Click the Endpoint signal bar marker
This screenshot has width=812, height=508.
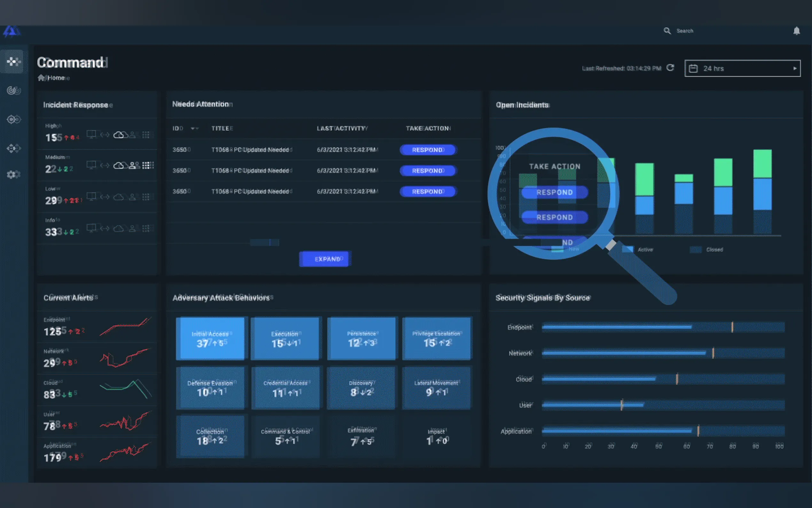tap(732, 327)
